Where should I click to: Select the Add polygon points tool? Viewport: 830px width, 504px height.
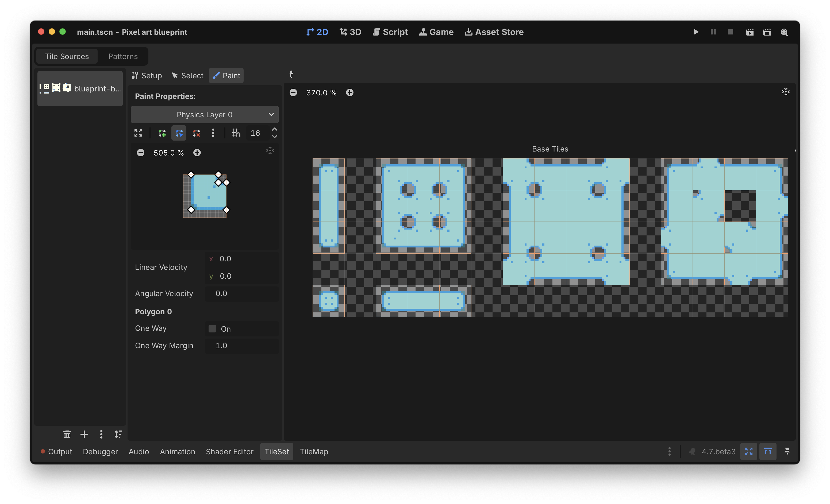(162, 133)
